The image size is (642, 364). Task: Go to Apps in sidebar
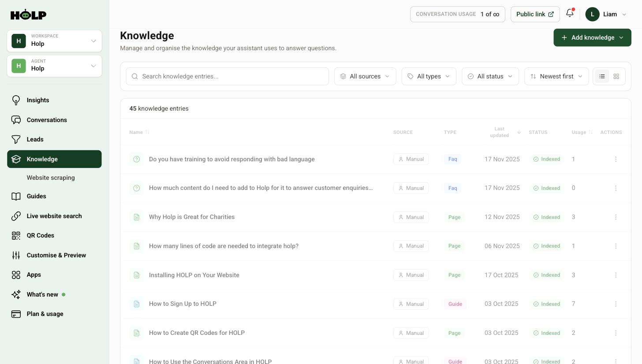[x=54, y=275]
